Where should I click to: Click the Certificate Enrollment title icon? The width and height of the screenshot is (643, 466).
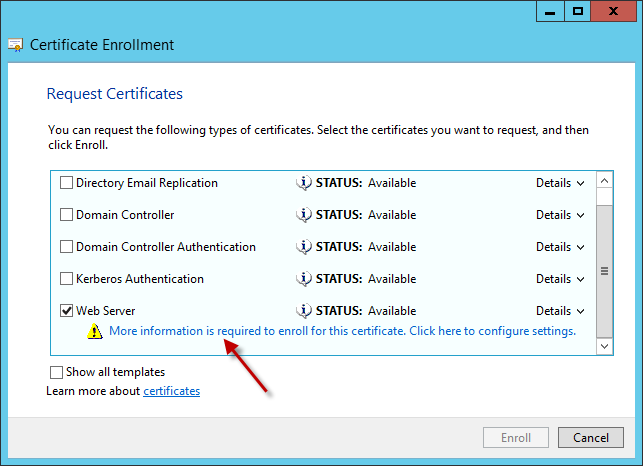16,45
